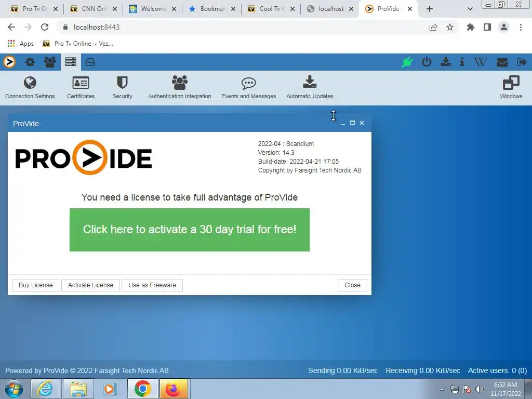Click 'Sending 0.00 KiB/sec' status text

(x=343, y=370)
